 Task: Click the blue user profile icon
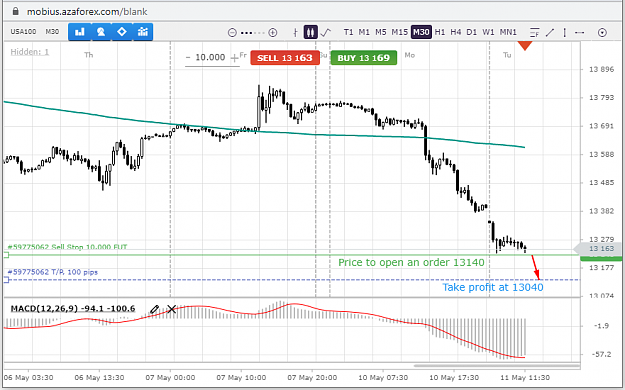101,32
